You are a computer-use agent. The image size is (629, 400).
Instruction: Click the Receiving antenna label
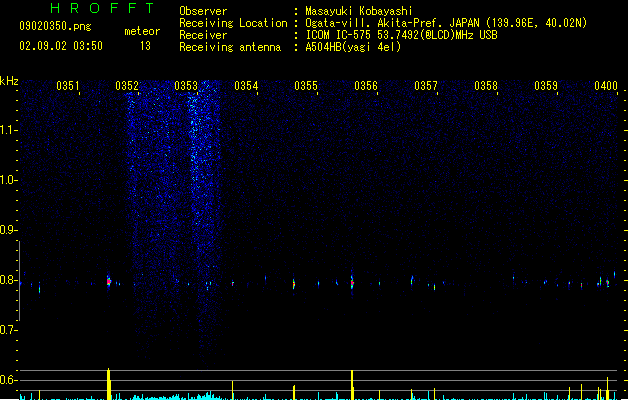[230, 47]
